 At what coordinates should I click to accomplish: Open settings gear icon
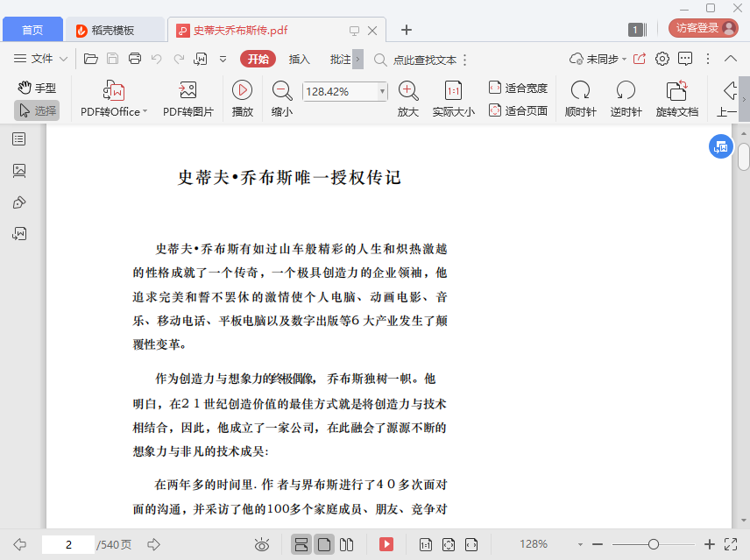tap(662, 59)
